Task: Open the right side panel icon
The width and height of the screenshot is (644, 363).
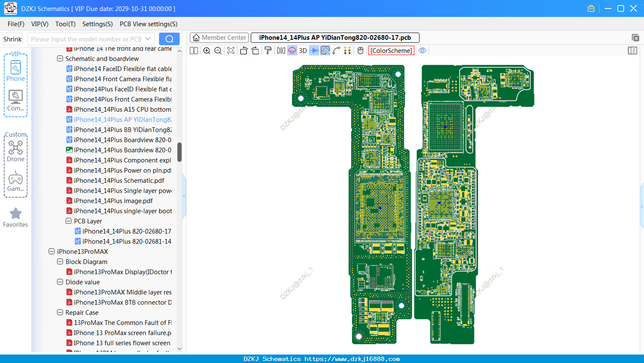Action: point(633,51)
